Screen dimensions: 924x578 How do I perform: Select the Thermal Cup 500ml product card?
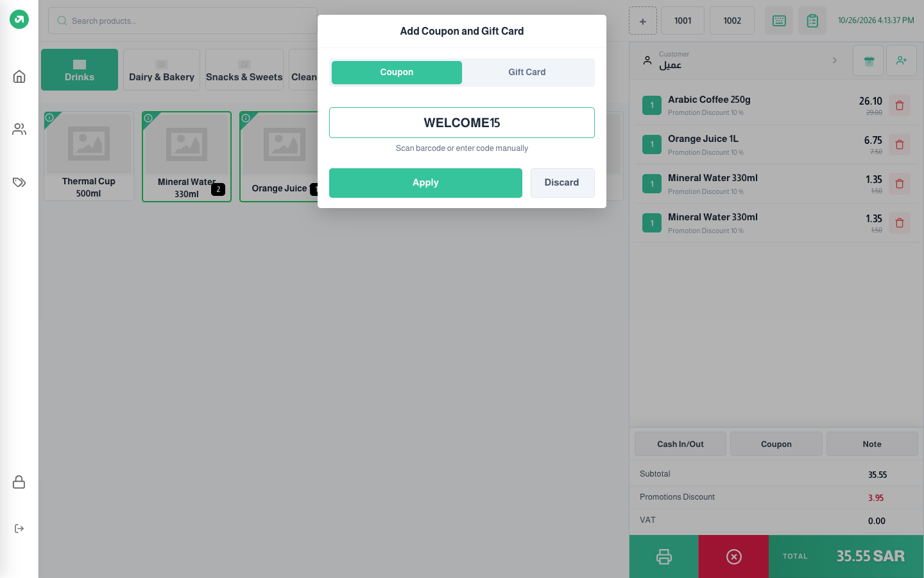coord(89,156)
